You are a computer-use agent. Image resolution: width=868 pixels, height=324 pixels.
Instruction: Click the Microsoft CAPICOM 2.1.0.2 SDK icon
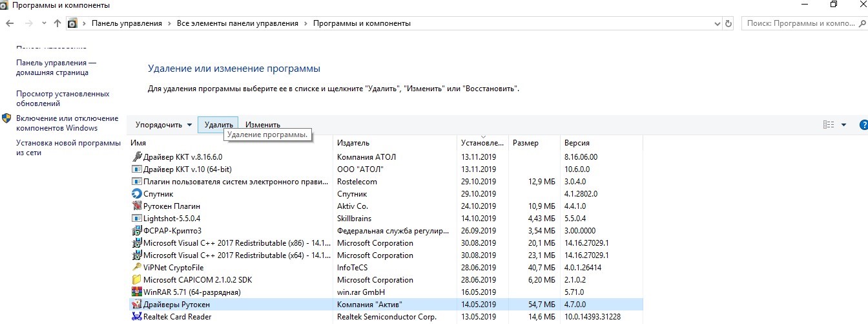136,280
